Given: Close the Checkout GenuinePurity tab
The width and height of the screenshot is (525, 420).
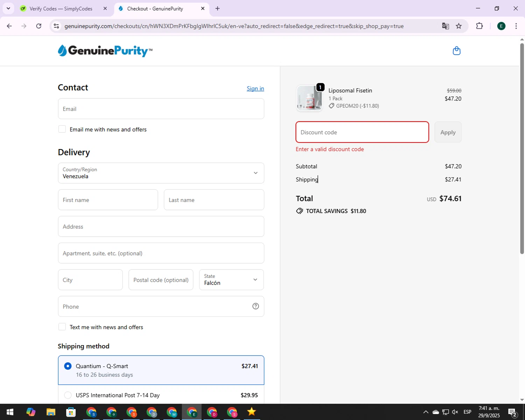Looking at the screenshot, I should point(203,9).
